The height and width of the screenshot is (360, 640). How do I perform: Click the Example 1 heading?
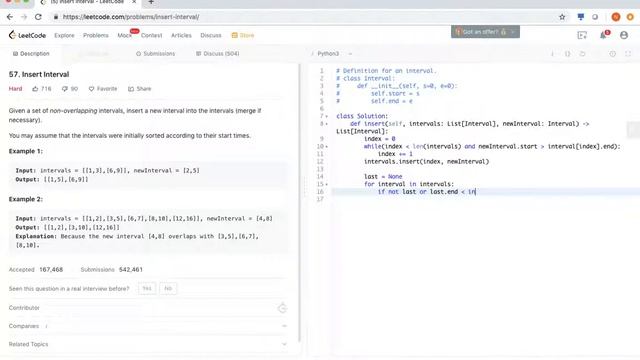26,151
